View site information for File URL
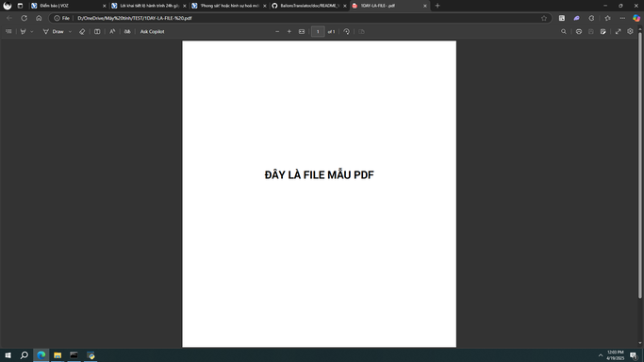644x362 pixels. click(x=61, y=18)
